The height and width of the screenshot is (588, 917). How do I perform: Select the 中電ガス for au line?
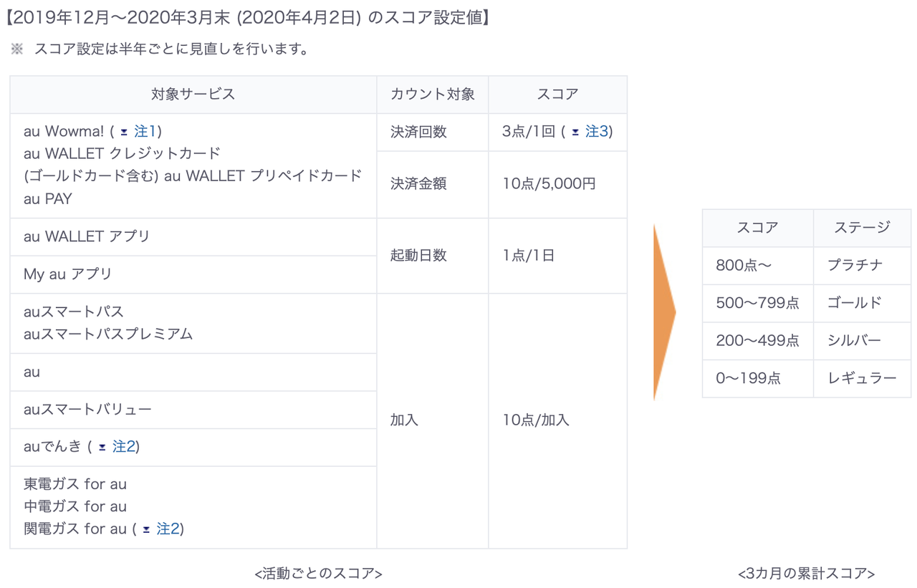[x=75, y=506]
